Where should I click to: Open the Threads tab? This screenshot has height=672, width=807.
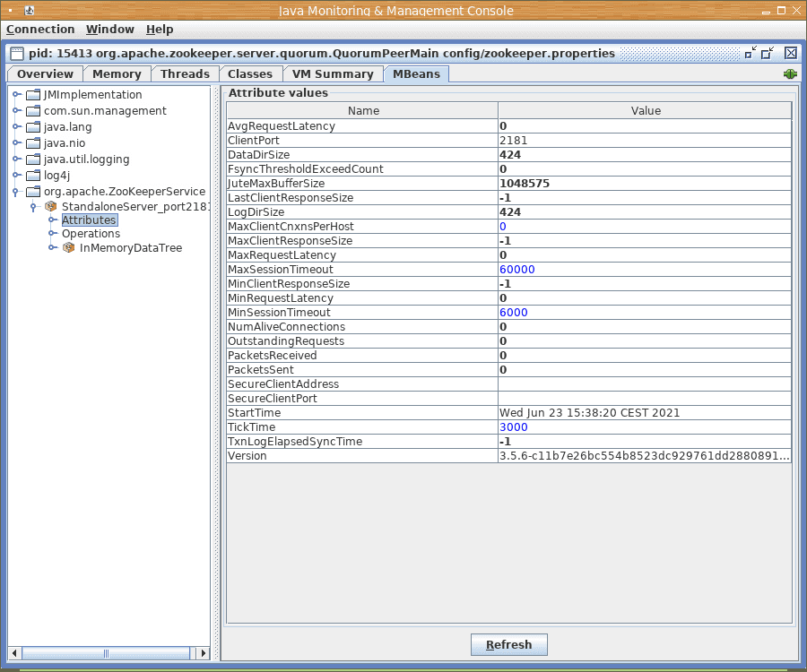pyautogui.click(x=185, y=74)
